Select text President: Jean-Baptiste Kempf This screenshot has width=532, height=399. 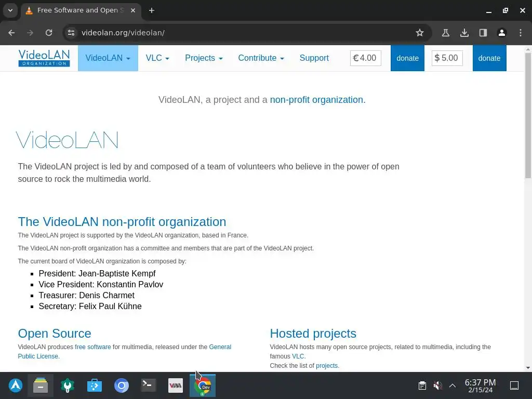click(x=97, y=273)
